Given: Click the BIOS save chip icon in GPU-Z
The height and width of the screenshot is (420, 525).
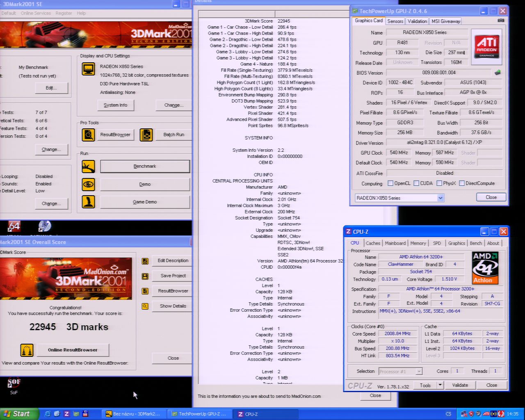Looking at the screenshot, I should [x=498, y=73].
